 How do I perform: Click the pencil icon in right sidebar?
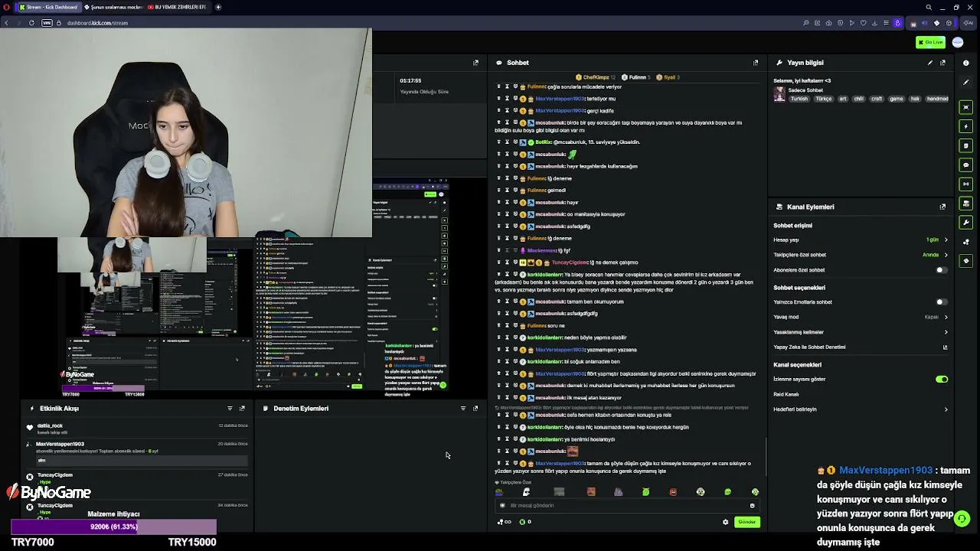point(966,82)
